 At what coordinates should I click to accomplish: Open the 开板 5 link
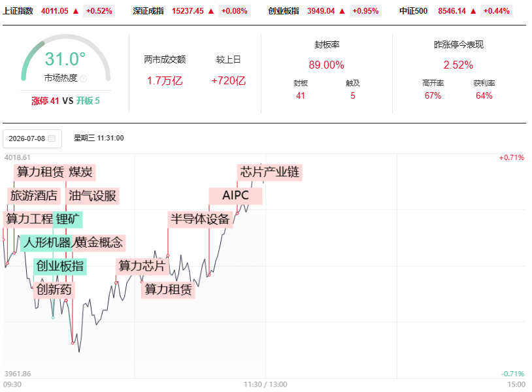click(x=88, y=101)
